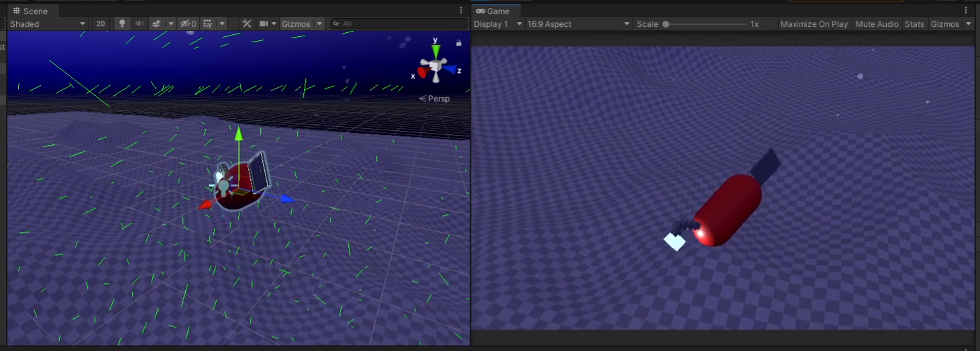The image size is (980, 351).
Task: Toggle Maximize On Play
Action: [814, 23]
